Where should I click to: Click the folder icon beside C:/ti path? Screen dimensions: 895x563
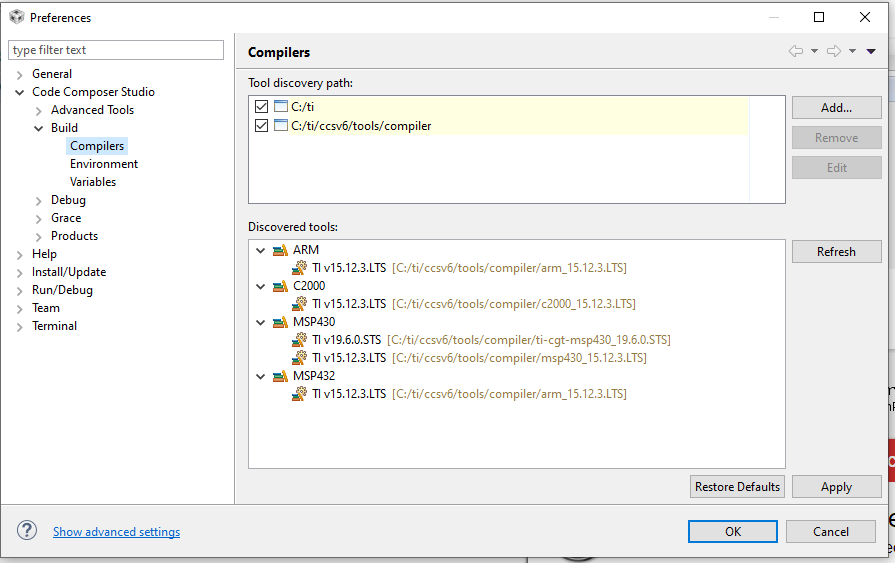(281, 107)
